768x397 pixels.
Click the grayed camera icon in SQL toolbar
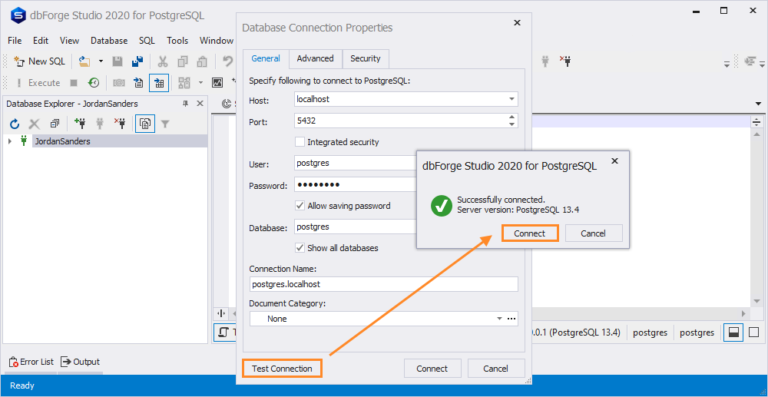pyautogui.click(x=119, y=83)
